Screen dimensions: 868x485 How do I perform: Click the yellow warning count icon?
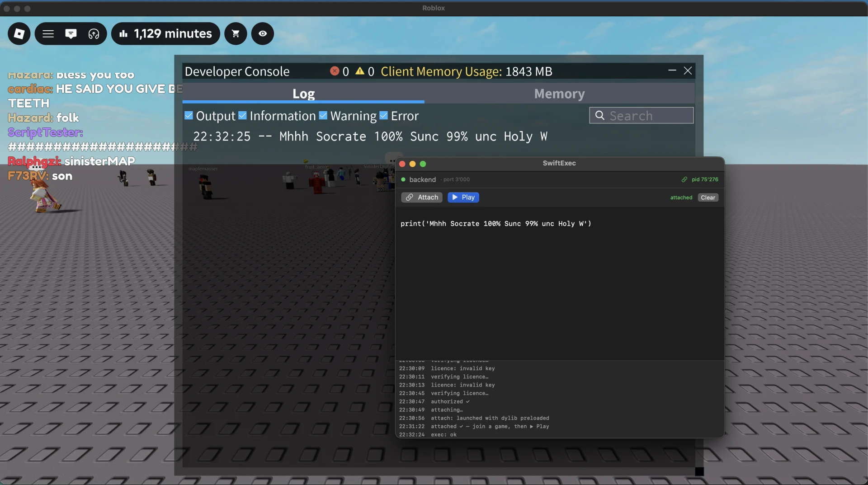(x=360, y=71)
